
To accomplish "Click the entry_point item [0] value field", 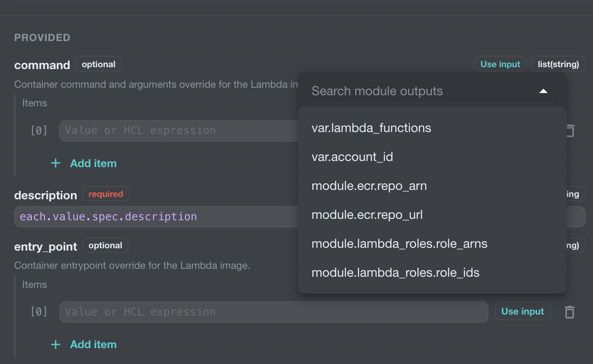I will 274,312.
